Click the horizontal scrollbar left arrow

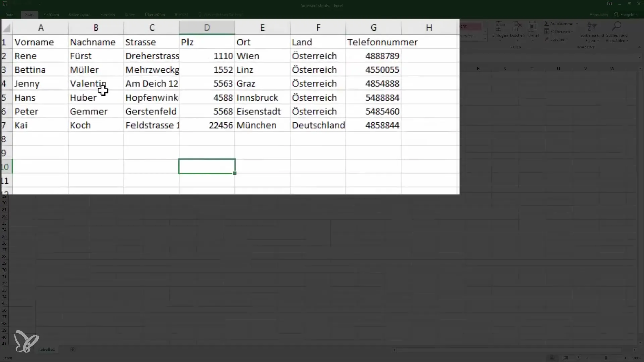tap(395, 350)
